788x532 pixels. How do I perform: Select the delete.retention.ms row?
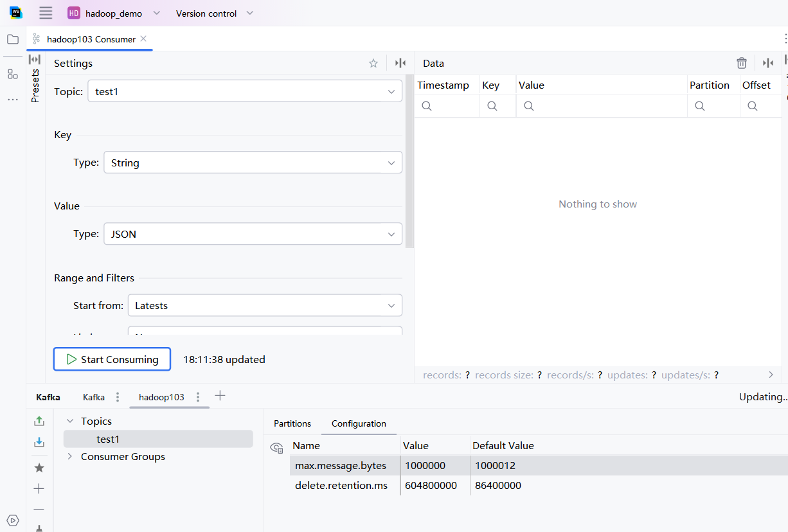pyautogui.click(x=539, y=485)
